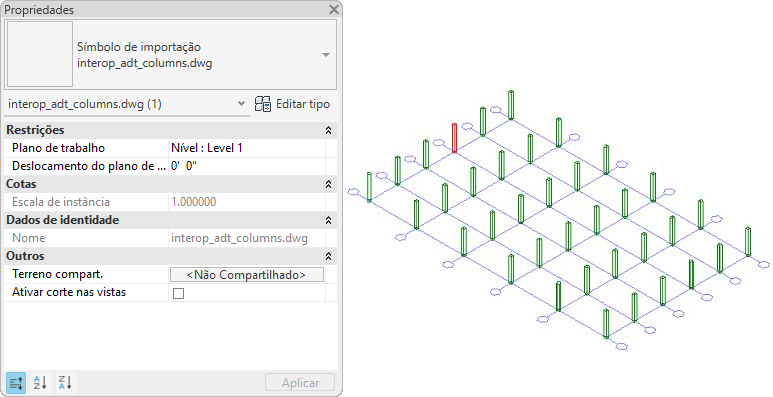Open the type selector dropdown arrow

pyautogui.click(x=326, y=55)
